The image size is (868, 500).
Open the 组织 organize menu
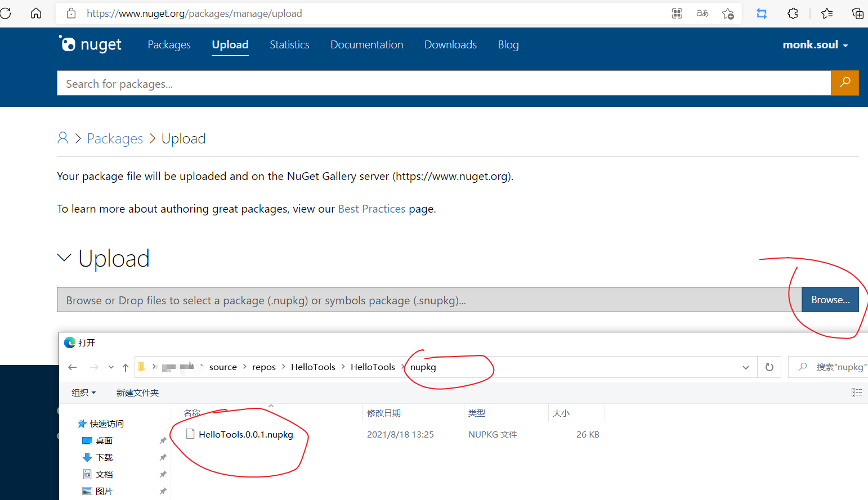point(83,393)
